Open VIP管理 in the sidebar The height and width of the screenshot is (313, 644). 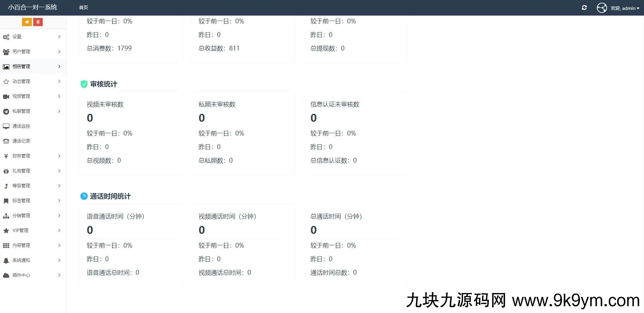click(20, 230)
